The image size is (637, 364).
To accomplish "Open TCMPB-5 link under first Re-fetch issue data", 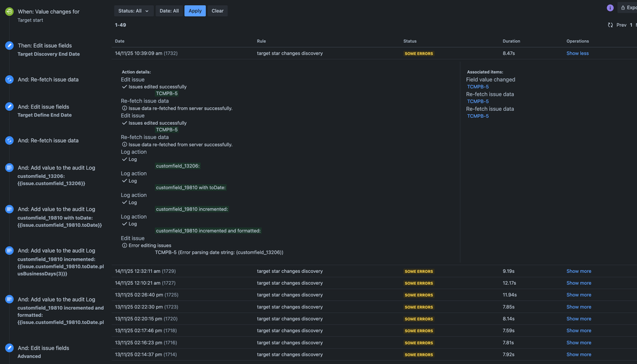I will (478, 101).
